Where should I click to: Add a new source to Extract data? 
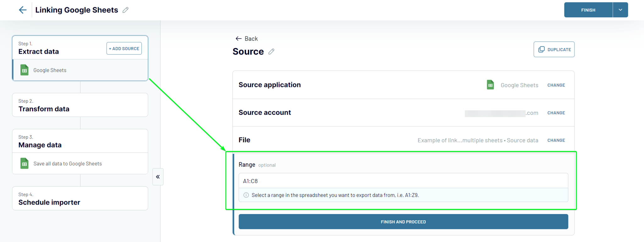[x=124, y=48]
